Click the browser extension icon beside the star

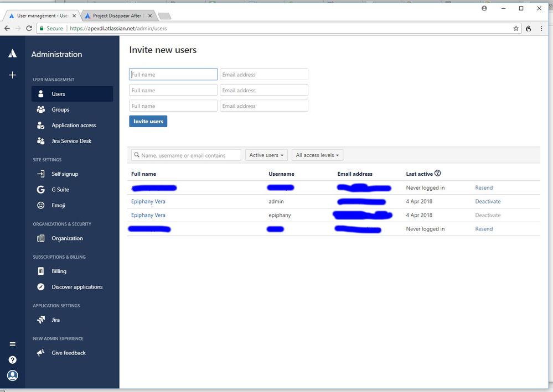[528, 29]
